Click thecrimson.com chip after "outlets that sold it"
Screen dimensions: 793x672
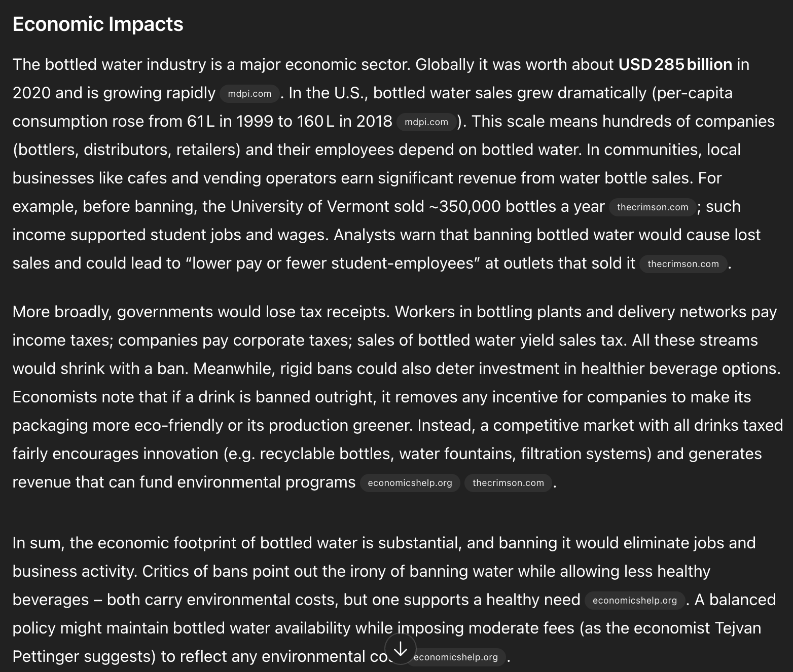pos(682,264)
